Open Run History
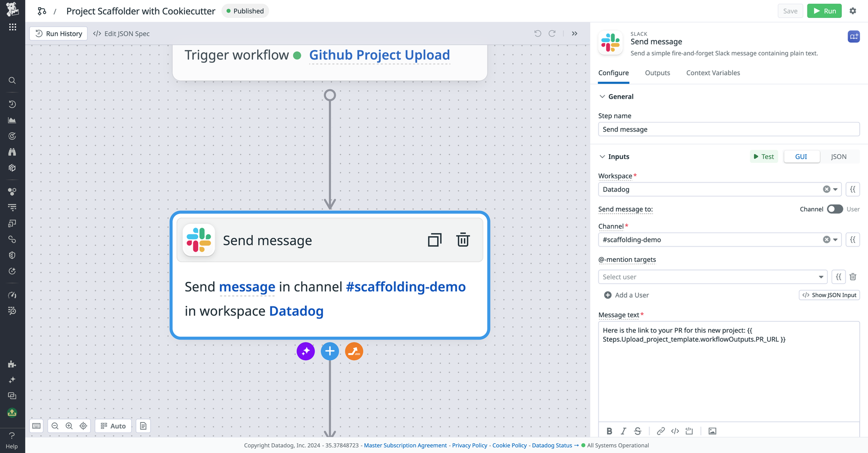 tap(58, 33)
